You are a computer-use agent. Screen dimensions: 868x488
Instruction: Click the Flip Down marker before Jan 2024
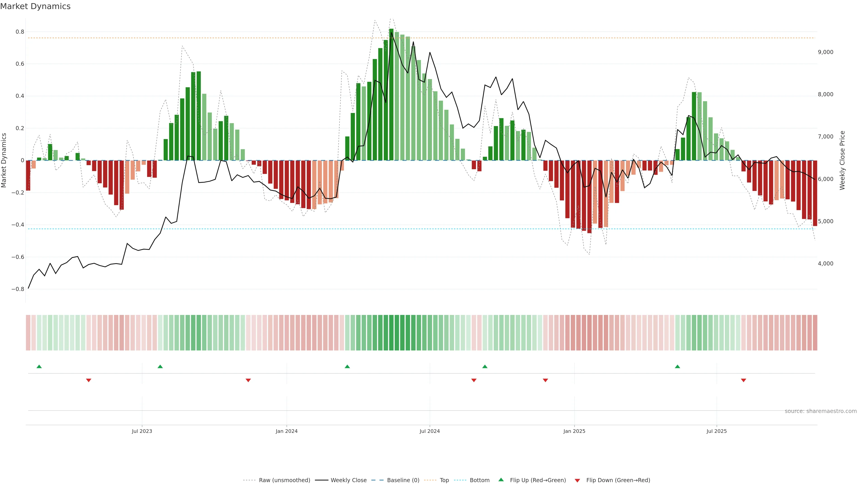tap(248, 380)
